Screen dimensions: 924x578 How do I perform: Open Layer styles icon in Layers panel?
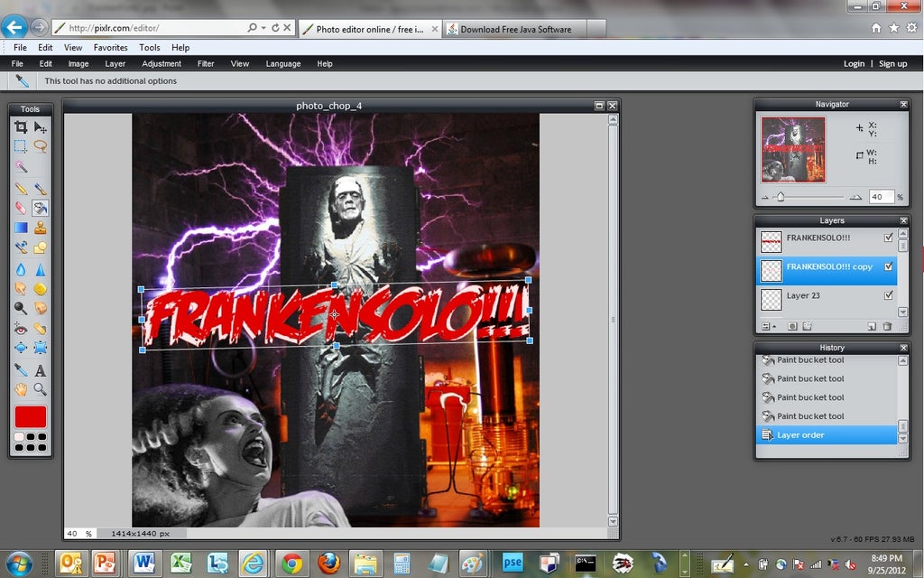808,326
